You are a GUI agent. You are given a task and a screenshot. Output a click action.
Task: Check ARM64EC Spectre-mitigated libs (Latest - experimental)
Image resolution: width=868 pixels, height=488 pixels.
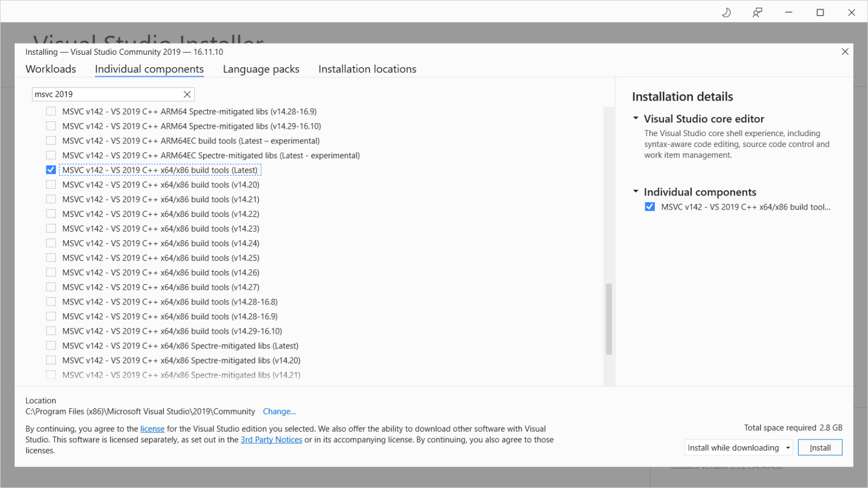click(51, 155)
